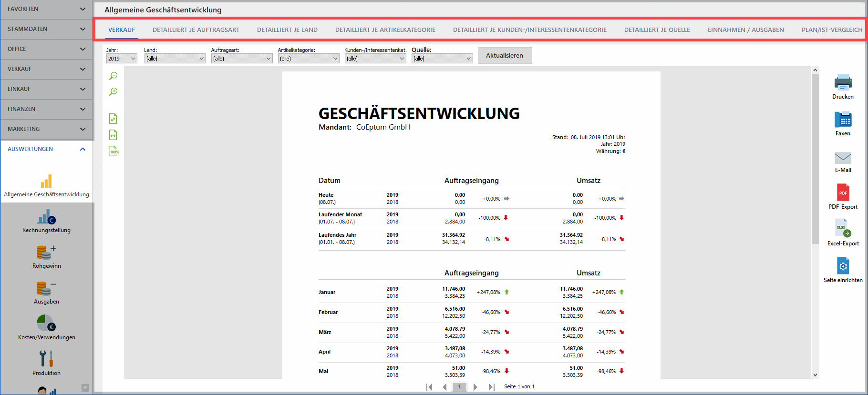Collapse the AUSWERTUNGEN sidebar section

pyautogui.click(x=46, y=149)
